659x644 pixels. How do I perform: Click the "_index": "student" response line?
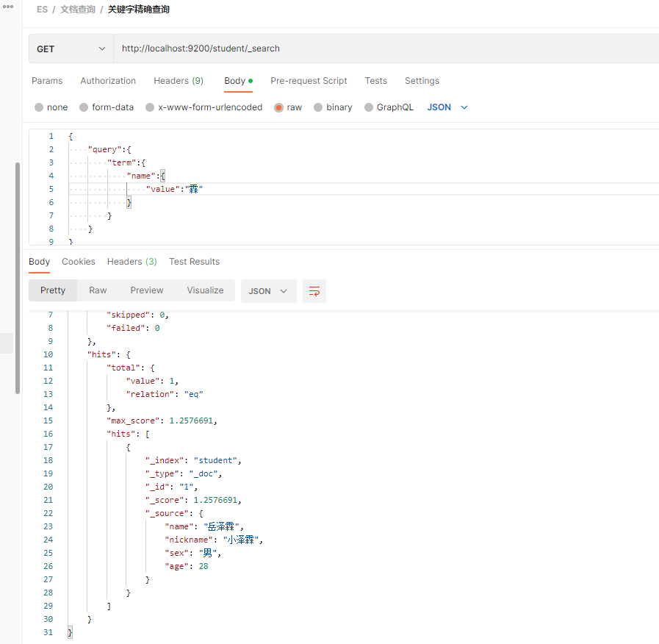193,461
